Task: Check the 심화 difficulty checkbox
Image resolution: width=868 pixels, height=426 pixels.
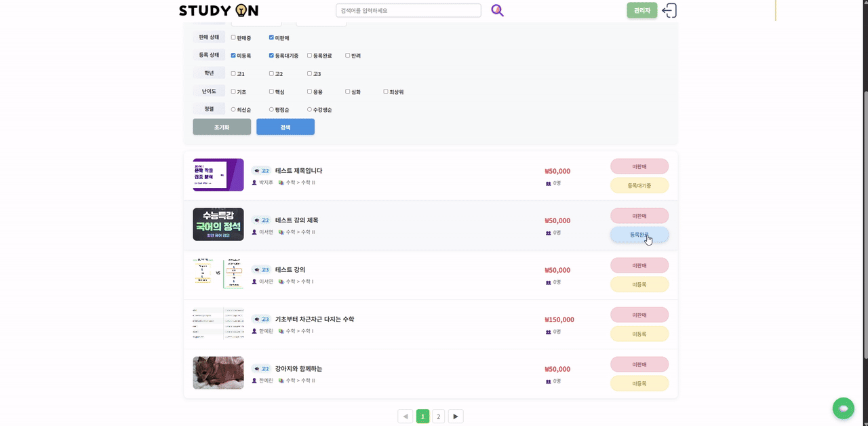Action: (x=348, y=92)
